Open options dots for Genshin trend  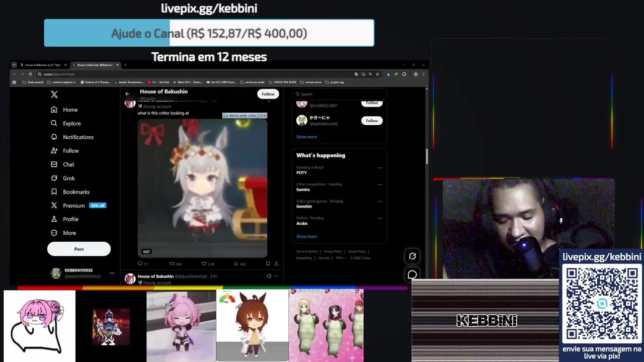380,202
